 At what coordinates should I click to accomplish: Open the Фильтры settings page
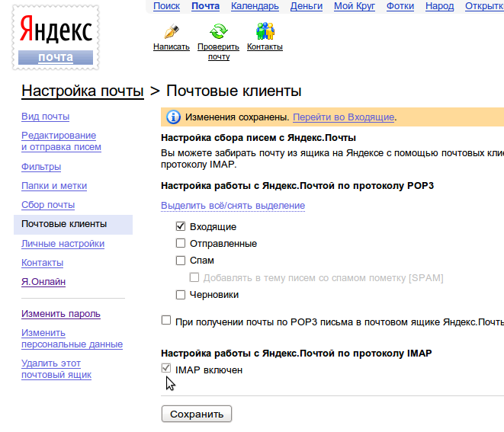[41, 167]
